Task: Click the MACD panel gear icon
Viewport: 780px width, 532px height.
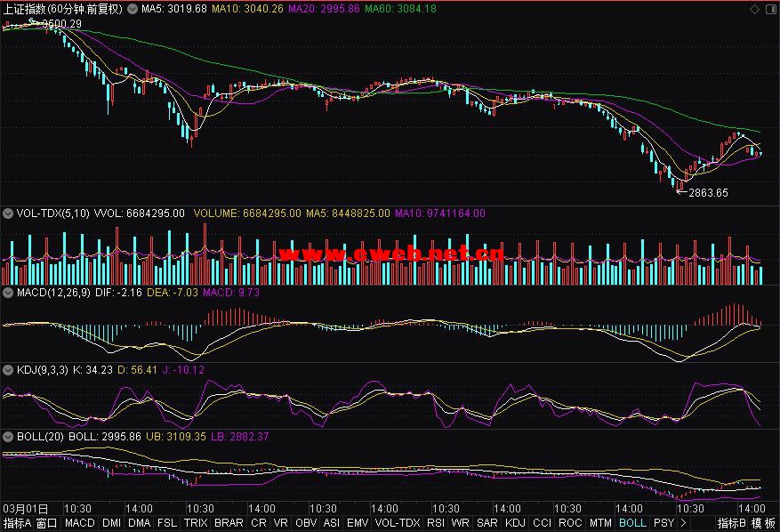Action: pos(8,292)
